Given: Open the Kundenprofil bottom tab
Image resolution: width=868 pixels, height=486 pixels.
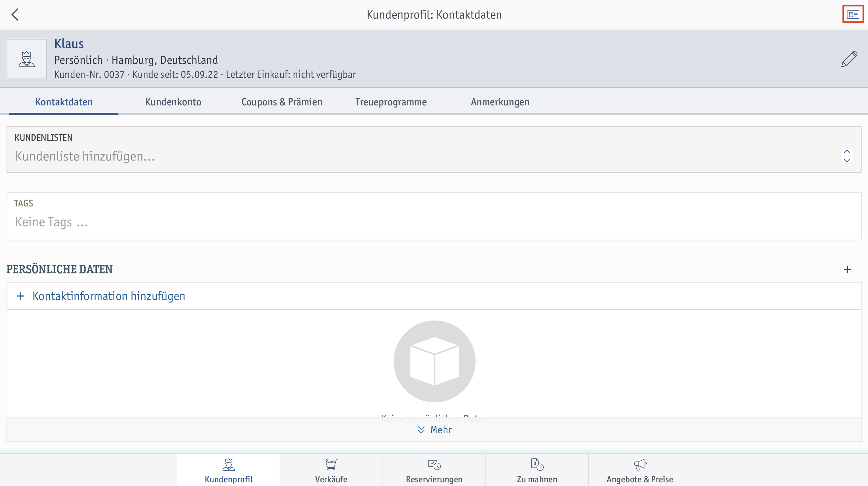Looking at the screenshot, I should point(228,470).
